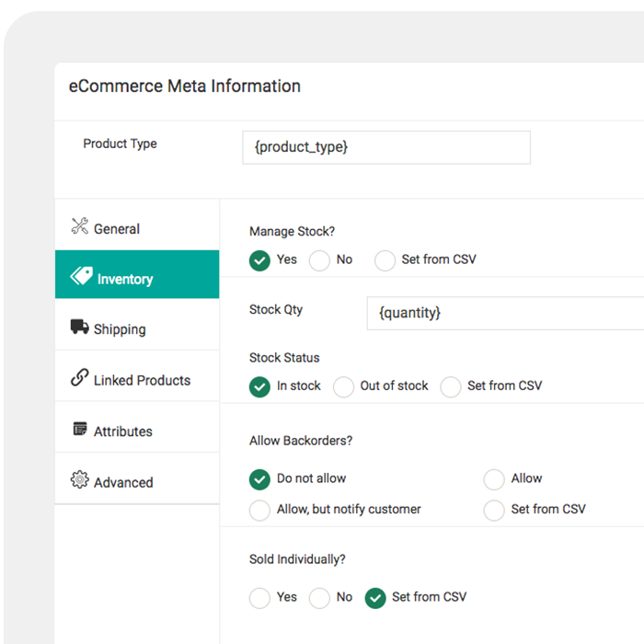The width and height of the screenshot is (644, 644).
Task: Select Yes for Sold Individually
Action: point(259,598)
